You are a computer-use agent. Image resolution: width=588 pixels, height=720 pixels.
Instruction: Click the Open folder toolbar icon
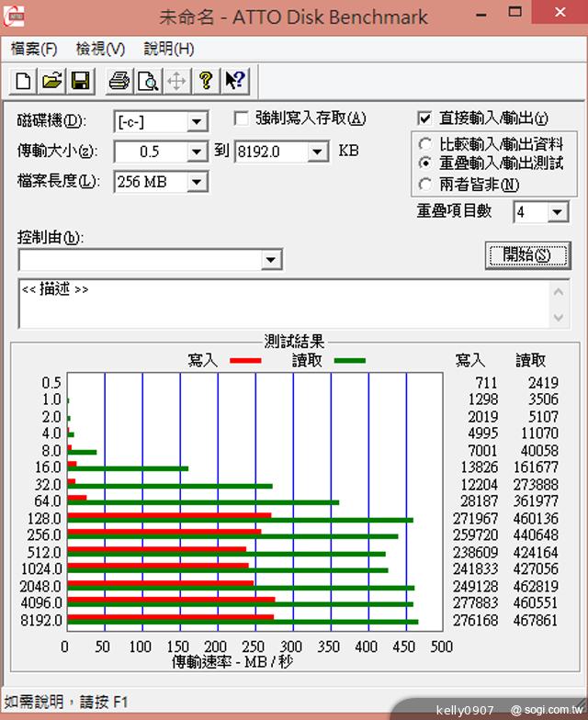(51, 81)
